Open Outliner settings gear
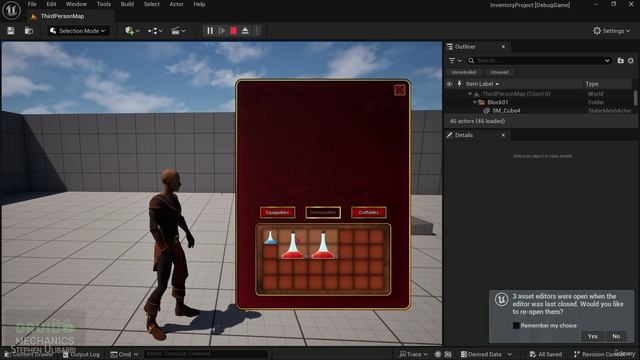 point(631,60)
